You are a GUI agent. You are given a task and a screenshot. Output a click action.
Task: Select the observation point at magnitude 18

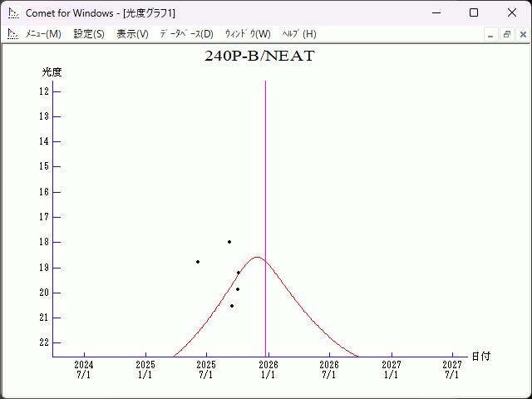click(229, 242)
